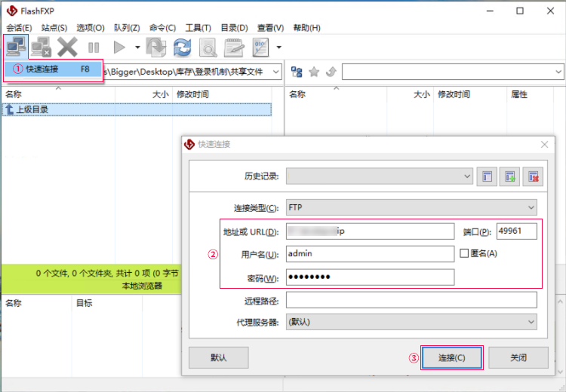Open the 帮助(H) menu
This screenshot has width=566, height=392.
307,28
